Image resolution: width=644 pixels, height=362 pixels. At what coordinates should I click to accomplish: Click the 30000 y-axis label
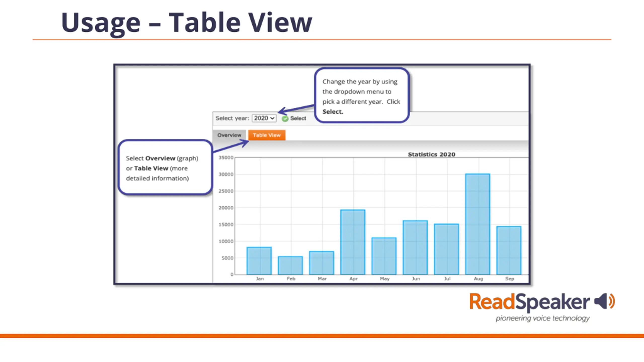(x=226, y=174)
